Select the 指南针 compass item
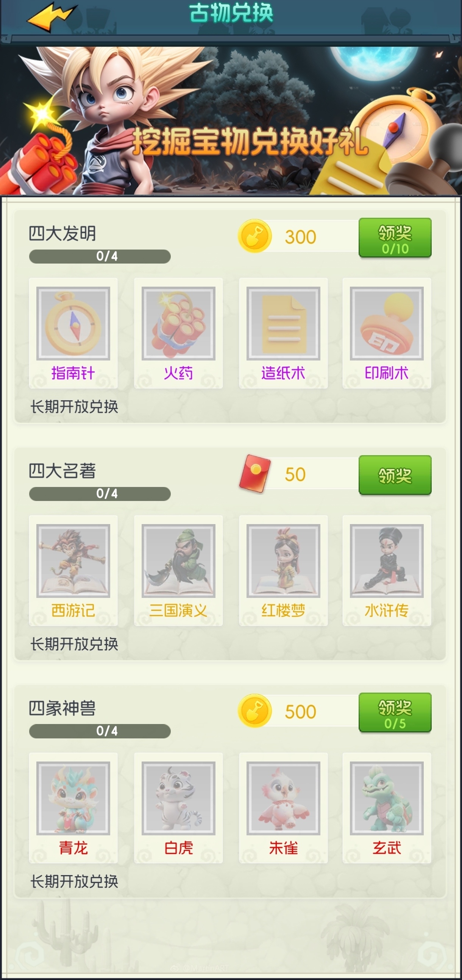 click(73, 333)
